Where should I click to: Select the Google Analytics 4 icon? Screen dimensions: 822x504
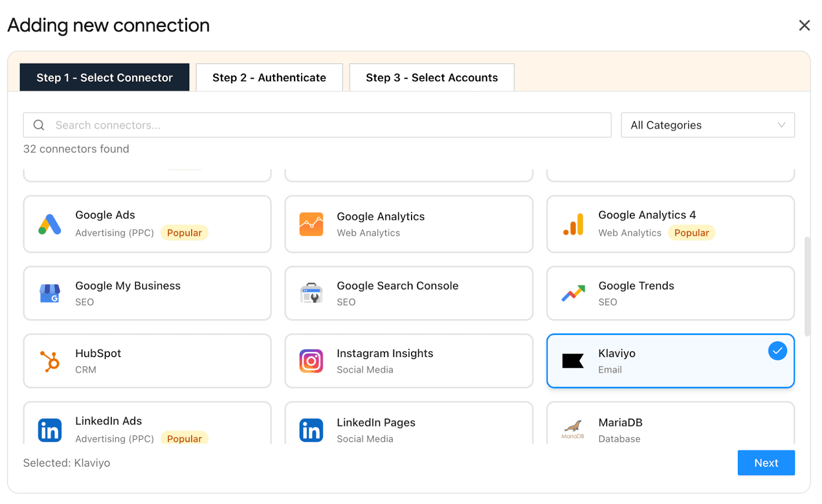[x=572, y=224]
